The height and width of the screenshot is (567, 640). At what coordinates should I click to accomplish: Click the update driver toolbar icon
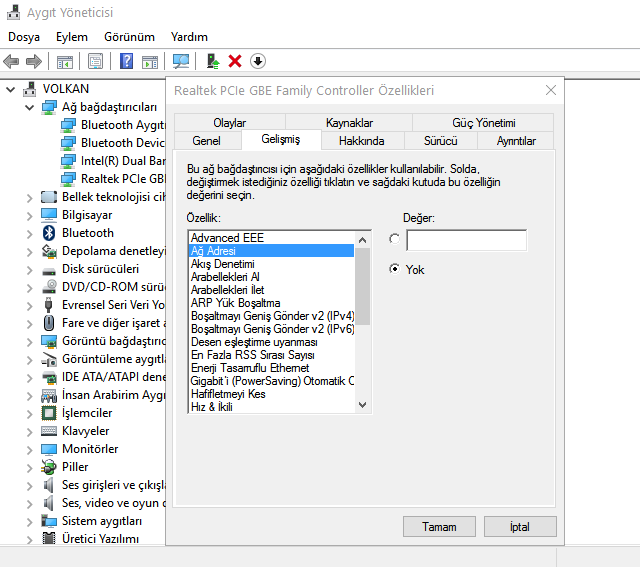coord(213,61)
